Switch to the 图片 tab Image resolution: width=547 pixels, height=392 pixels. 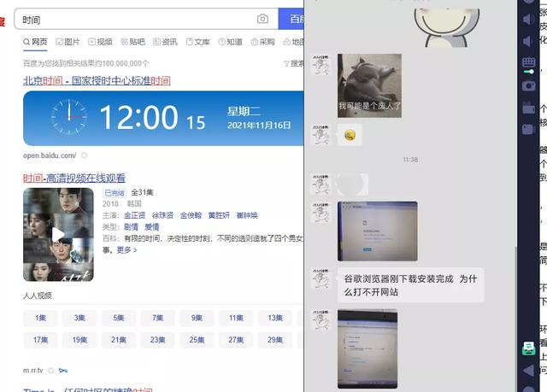[68, 42]
